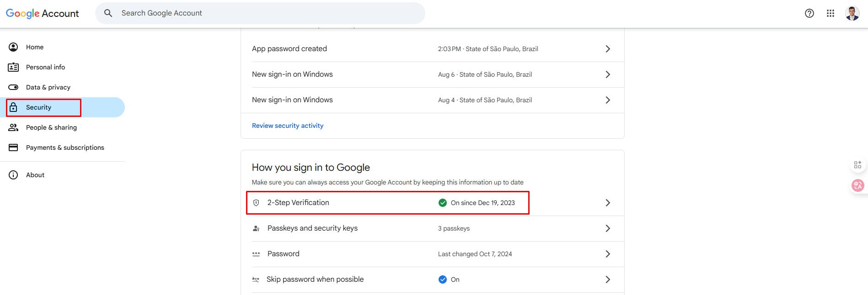Expand chevron for Passkeys row
The image size is (868, 295).
[x=608, y=228]
